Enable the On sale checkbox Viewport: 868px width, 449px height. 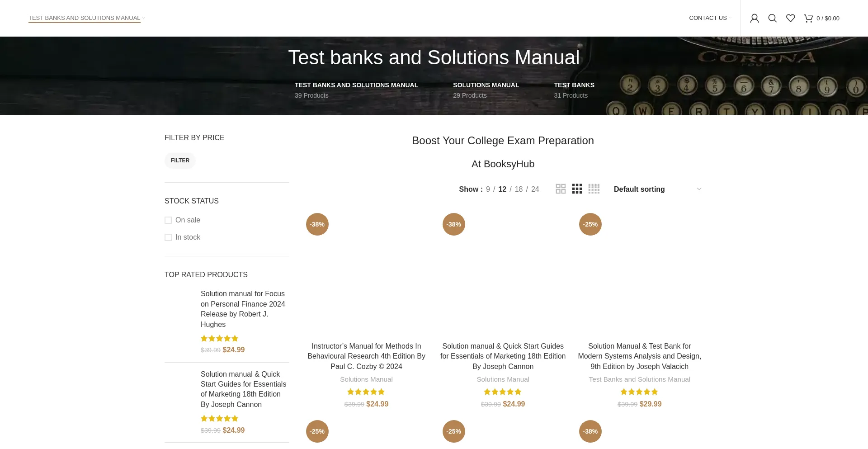168,220
